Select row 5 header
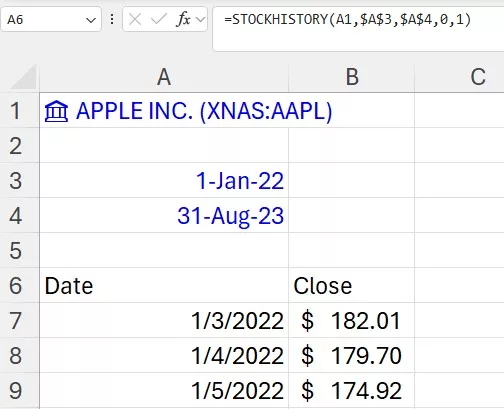The image size is (504, 409). 19,250
